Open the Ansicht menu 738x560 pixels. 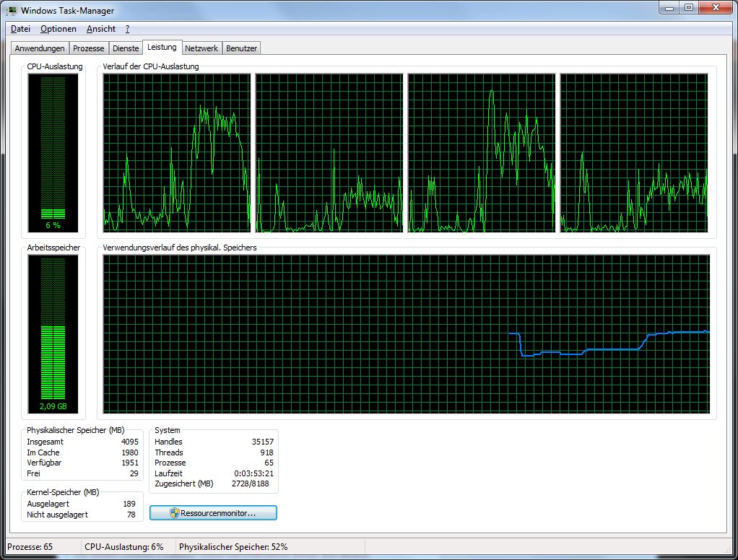click(100, 29)
